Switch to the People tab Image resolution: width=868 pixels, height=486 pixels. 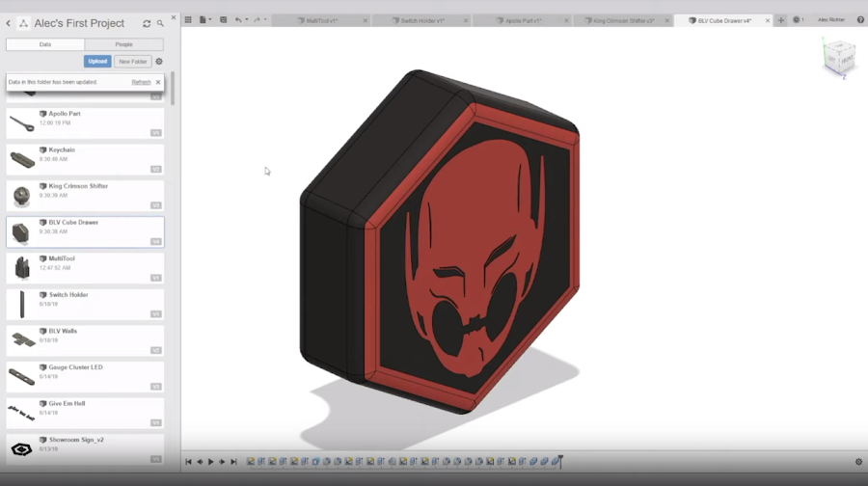(x=124, y=44)
